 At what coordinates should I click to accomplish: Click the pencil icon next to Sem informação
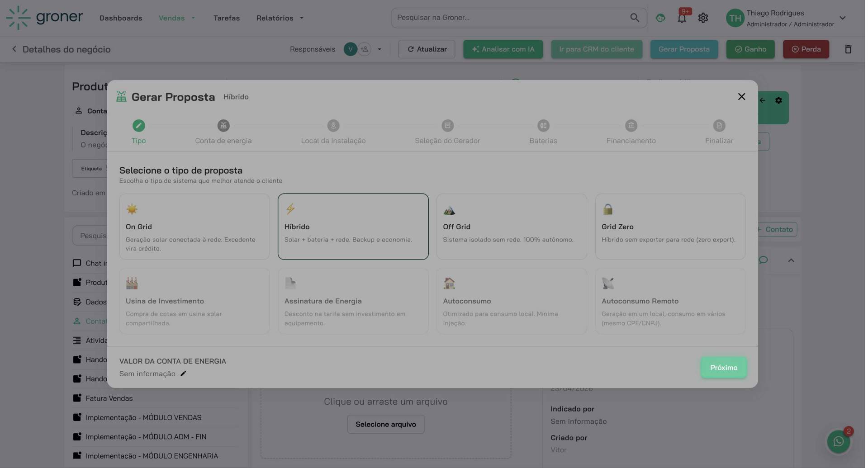point(183,373)
